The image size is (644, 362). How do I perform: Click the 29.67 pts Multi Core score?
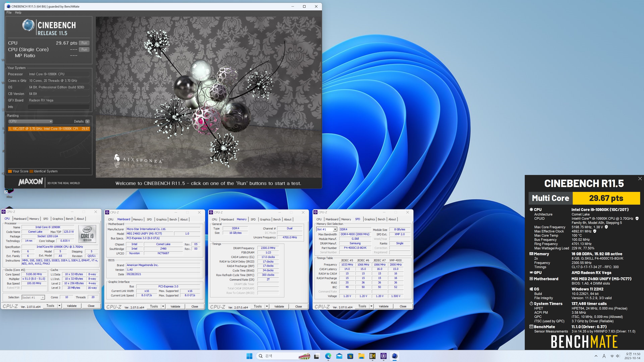[x=606, y=198]
